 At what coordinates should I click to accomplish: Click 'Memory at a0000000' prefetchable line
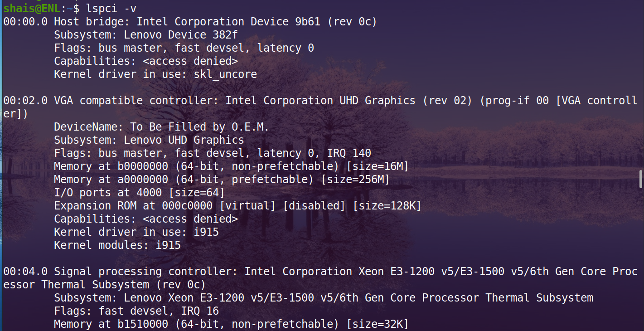point(222,180)
